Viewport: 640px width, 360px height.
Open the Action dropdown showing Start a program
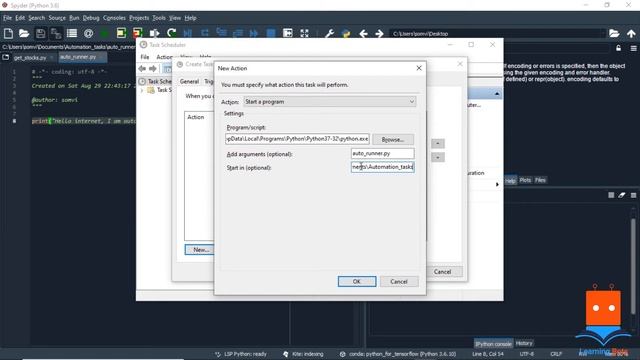(330, 102)
